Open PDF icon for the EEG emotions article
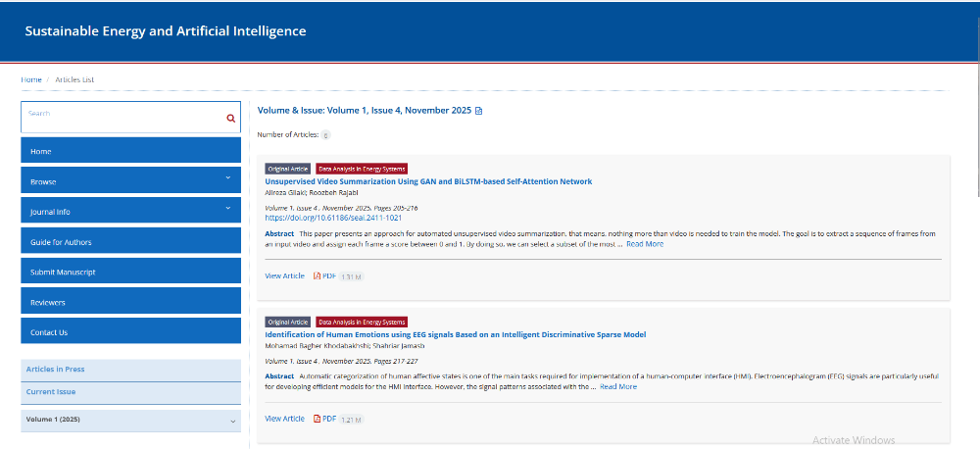This screenshot has height=449, width=980. pos(318,419)
